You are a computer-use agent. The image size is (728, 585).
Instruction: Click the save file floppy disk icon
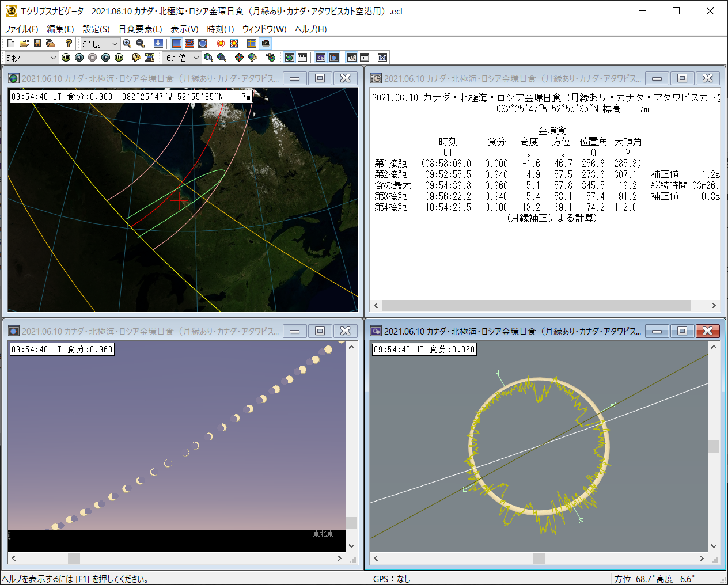37,44
